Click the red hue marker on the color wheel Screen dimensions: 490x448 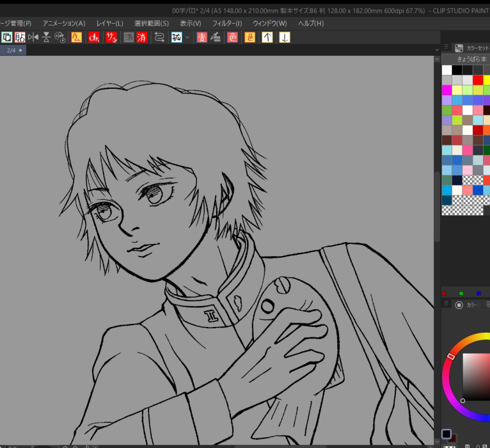tap(450, 356)
